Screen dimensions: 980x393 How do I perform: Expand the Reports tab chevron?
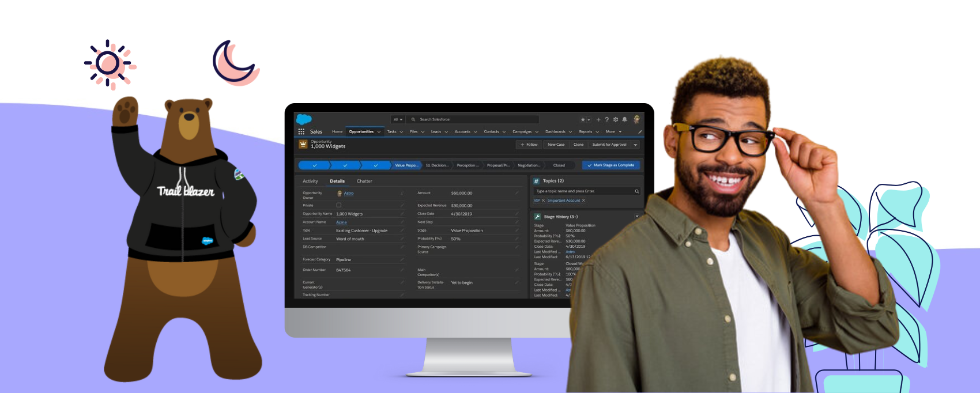coord(597,132)
